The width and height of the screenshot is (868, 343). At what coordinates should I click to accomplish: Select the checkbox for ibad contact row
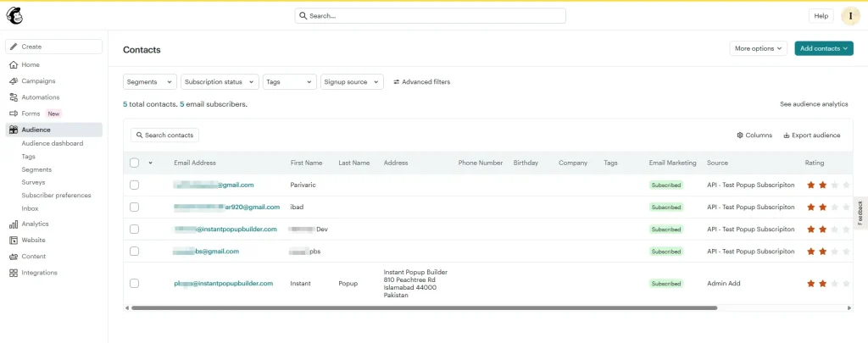(134, 207)
